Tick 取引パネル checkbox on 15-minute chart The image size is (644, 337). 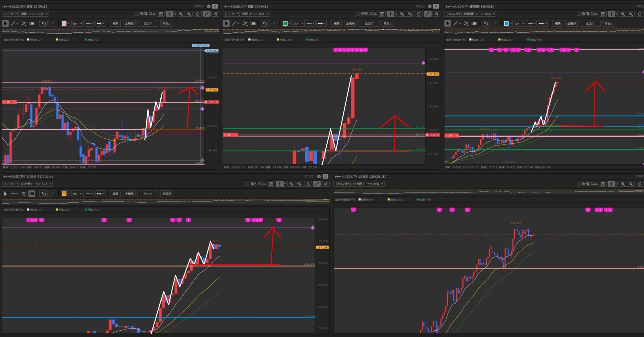point(579,184)
